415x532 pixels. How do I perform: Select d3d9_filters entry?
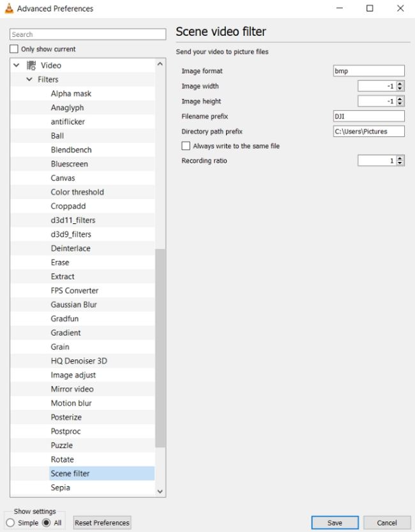[x=71, y=235]
